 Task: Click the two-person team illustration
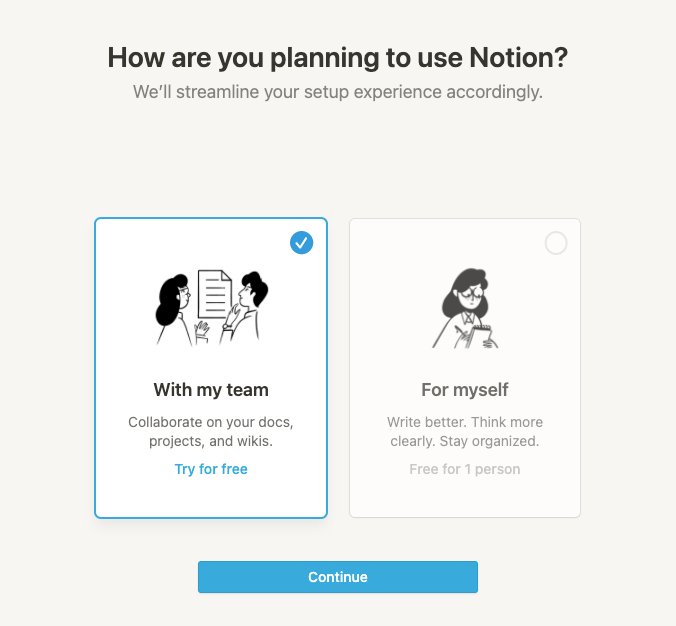211,308
